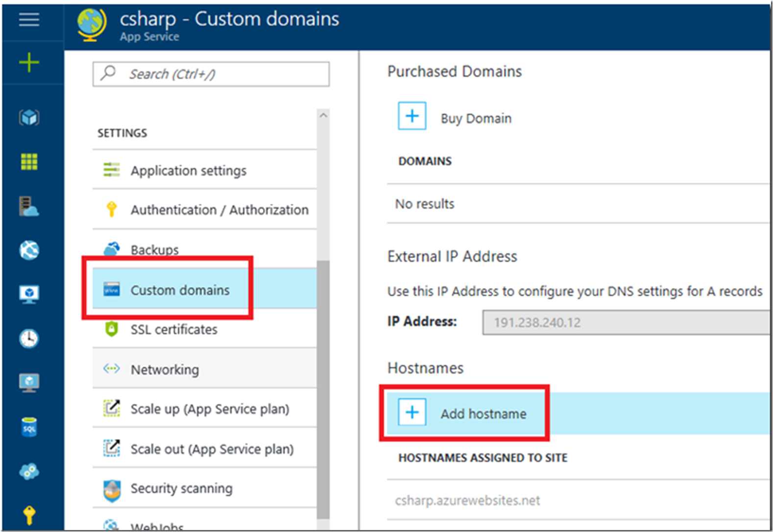Click the Add hostname plus icon

coord(412,412)
